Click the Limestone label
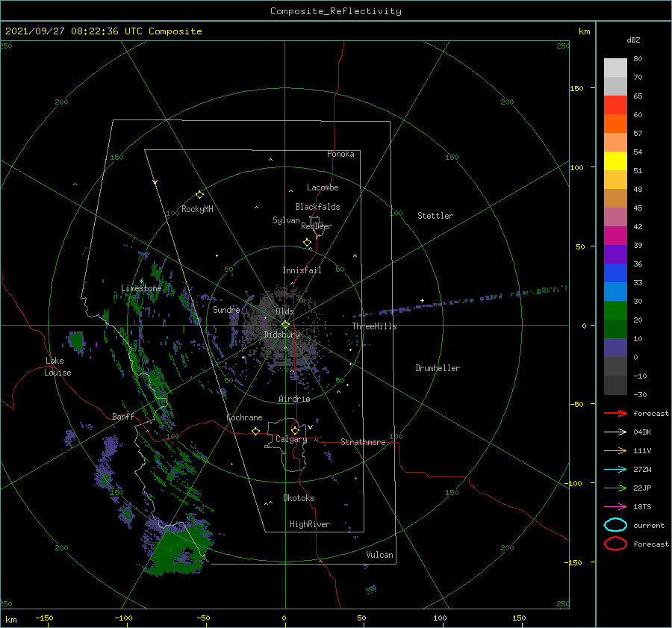 141,288
